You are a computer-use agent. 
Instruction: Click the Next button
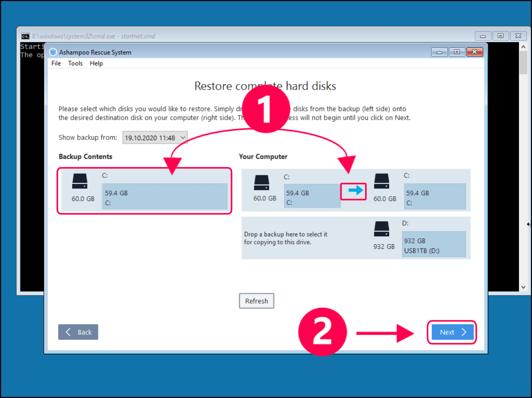pos(452,332)
